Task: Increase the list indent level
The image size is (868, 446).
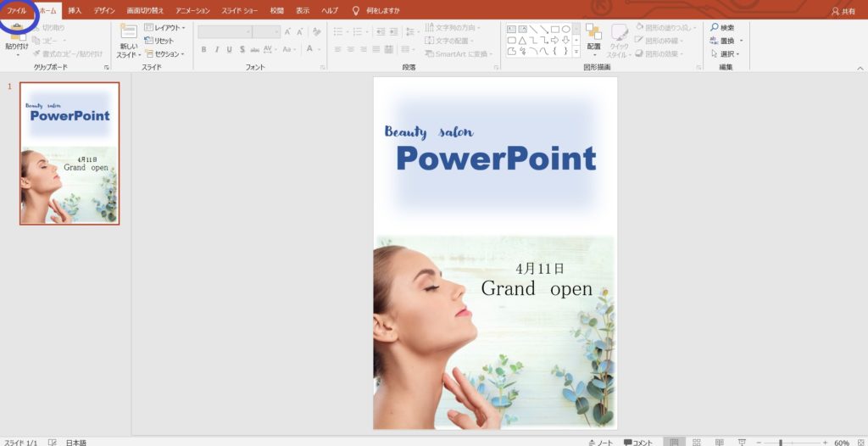Action: [x=394, y=31]
